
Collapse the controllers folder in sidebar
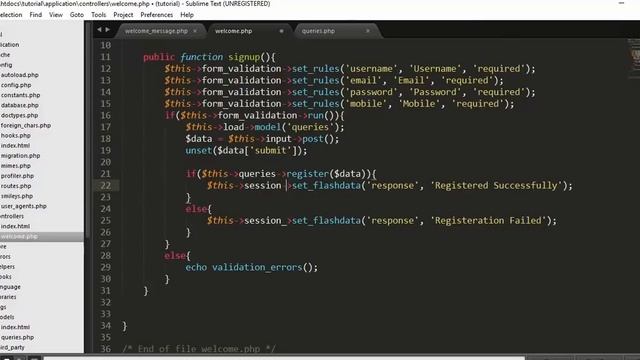point(12,216)
